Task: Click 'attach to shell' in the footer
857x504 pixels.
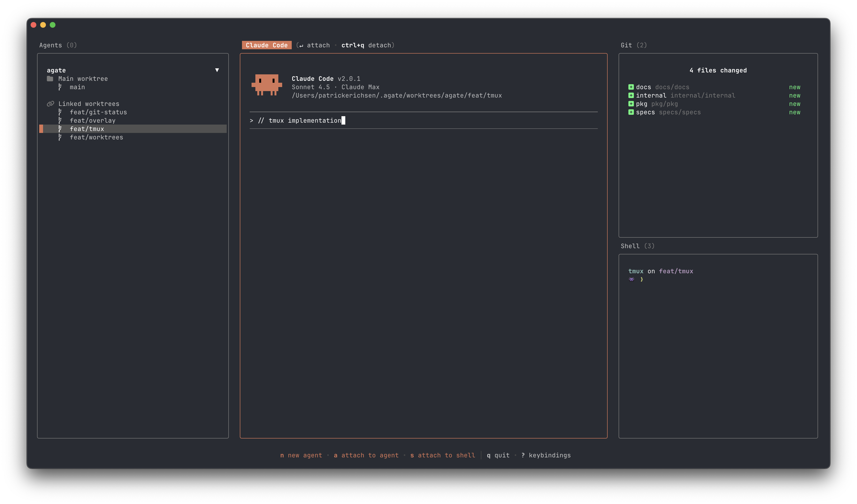Action: click(446, 455)
